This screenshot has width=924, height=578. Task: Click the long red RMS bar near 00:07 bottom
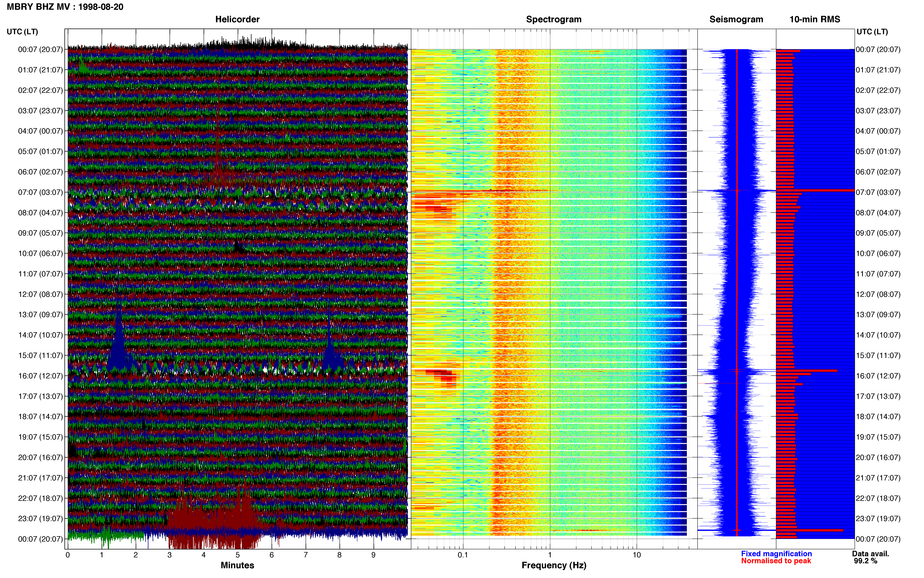click(x=810, y=530)
